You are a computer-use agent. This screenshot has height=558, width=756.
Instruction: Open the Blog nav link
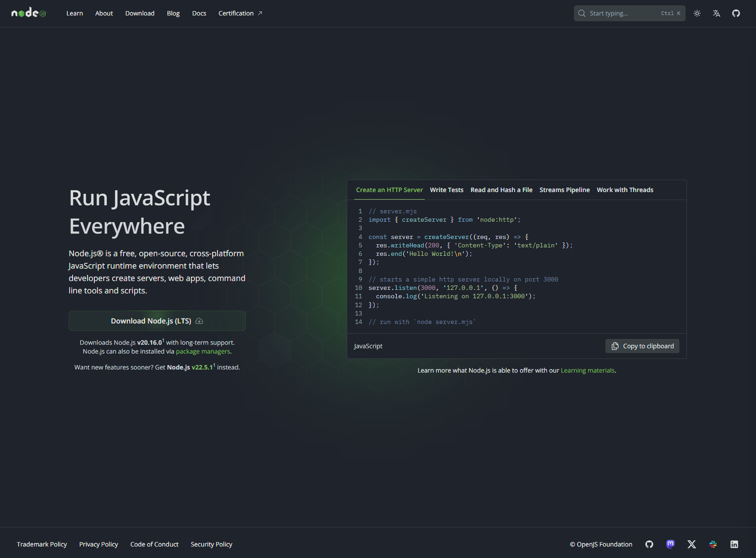click(173, 13)
